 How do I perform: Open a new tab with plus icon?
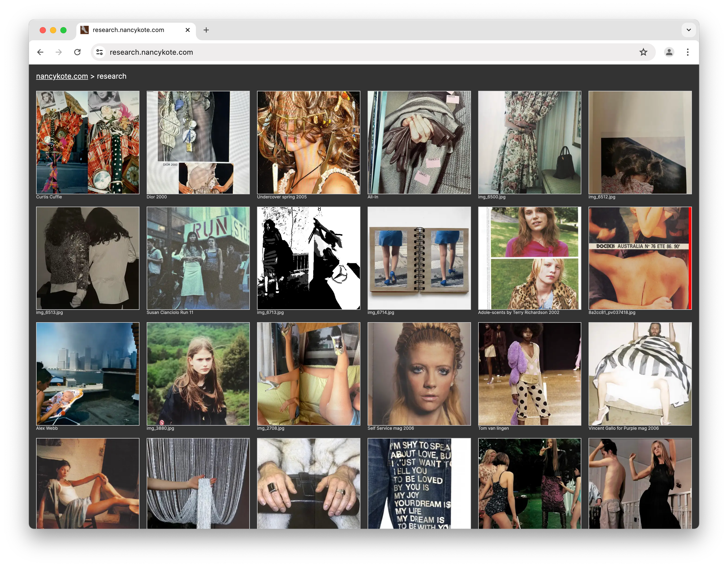tap(206, 30)
